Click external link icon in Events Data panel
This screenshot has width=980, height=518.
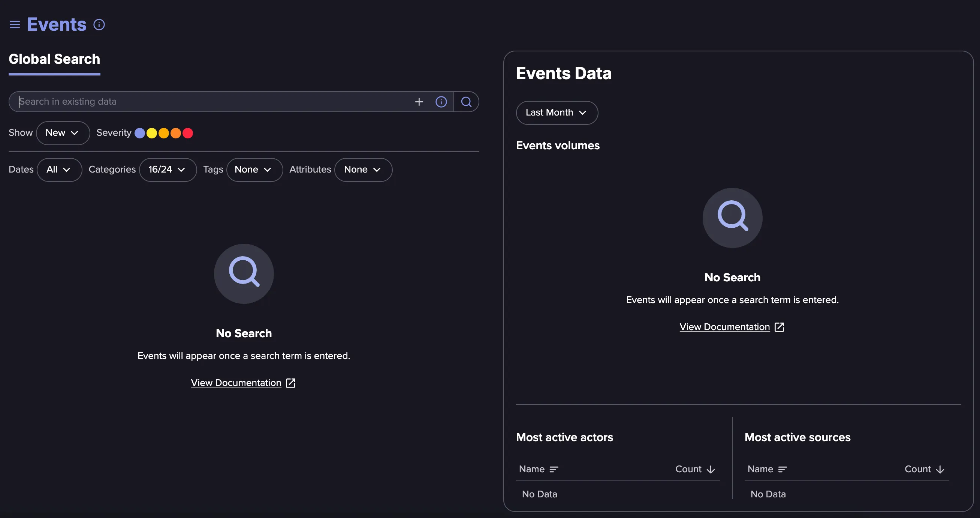(x=779, y=327)
